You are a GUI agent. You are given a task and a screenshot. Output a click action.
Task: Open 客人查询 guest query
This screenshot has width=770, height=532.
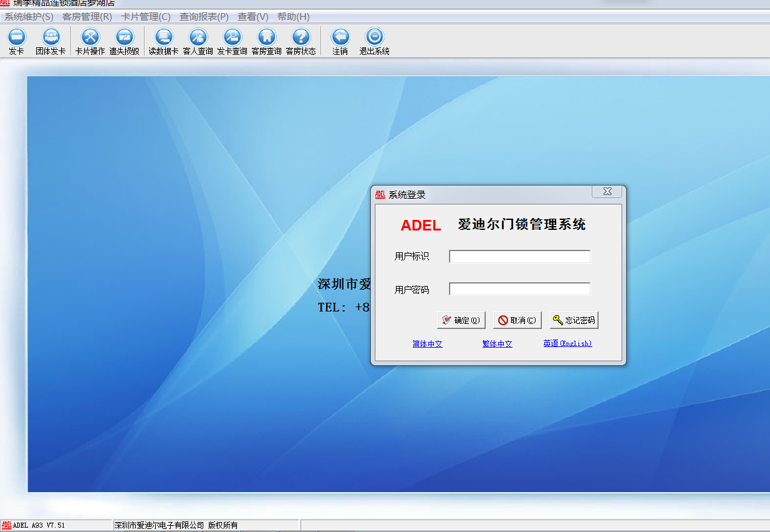click(198, 42)
